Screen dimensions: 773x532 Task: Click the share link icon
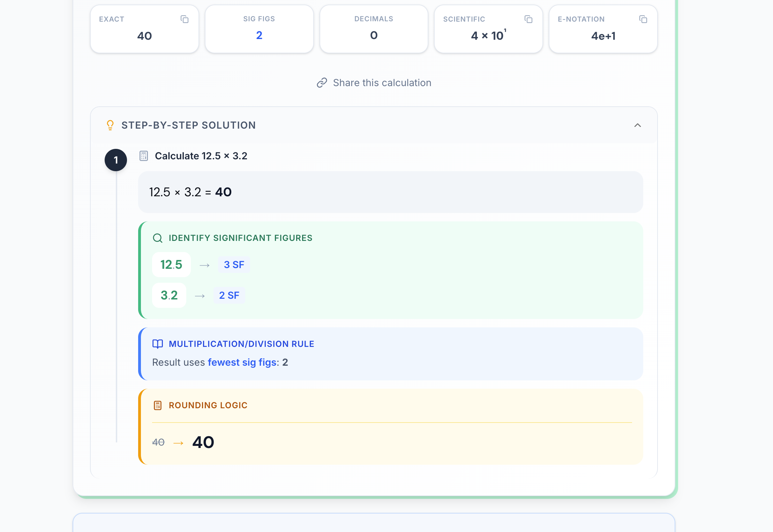pyautogui.click(x=322, y=83)
